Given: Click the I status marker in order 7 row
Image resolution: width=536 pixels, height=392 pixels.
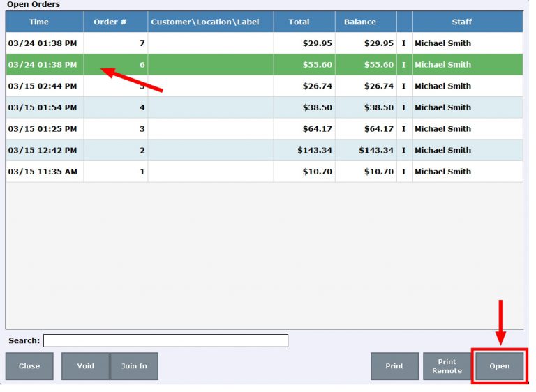Looking at the screenshot, I should [x=404, y=43].
